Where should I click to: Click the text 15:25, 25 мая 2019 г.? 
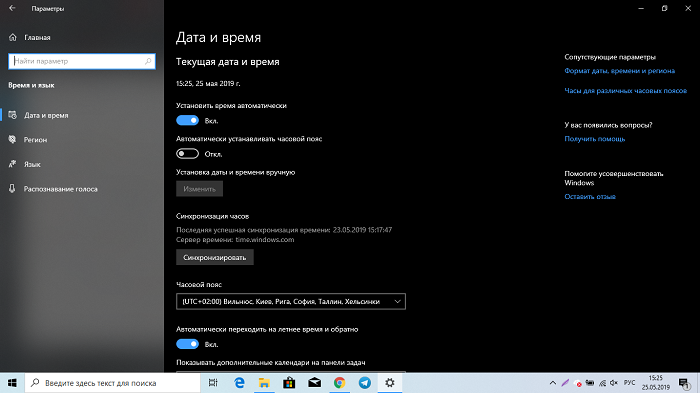(x=208, y=84)
